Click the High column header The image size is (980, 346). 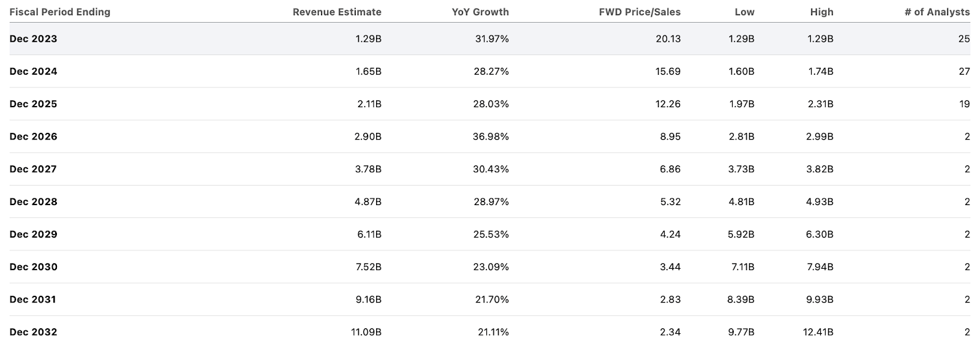[x=821, y=12]
